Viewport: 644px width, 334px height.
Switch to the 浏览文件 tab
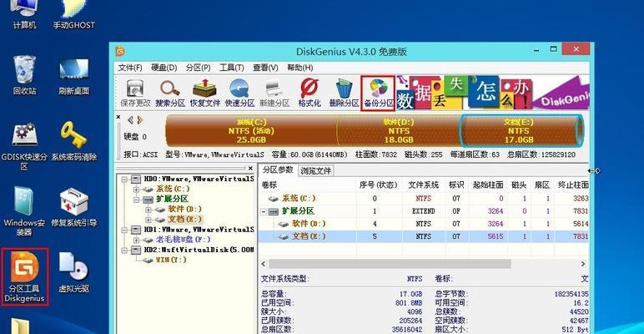pyautogui.click(x=315, y=170)
